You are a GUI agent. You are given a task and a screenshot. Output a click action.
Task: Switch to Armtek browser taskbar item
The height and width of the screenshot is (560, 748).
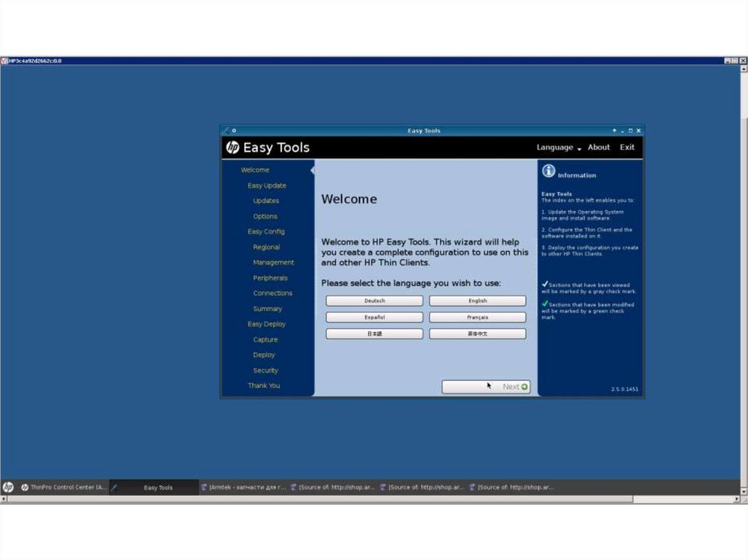[243, 487]
